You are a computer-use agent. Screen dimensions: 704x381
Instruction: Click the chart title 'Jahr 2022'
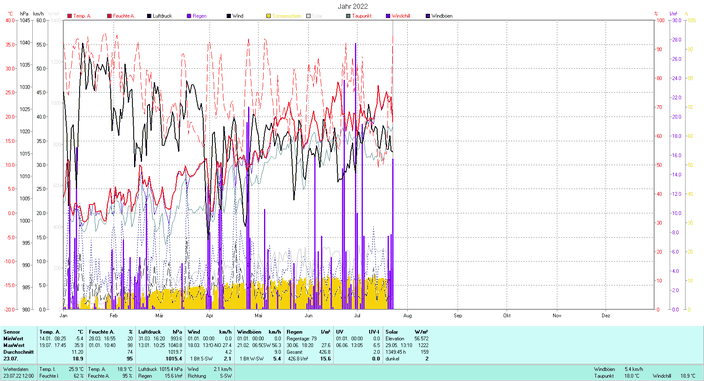353,6
